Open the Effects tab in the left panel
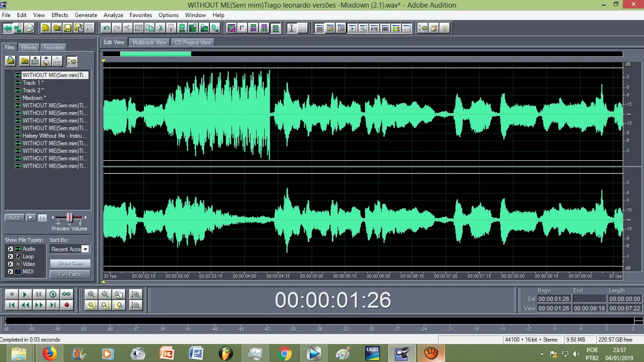The width and height of the screenshot is (644, 362). (29, 48)
